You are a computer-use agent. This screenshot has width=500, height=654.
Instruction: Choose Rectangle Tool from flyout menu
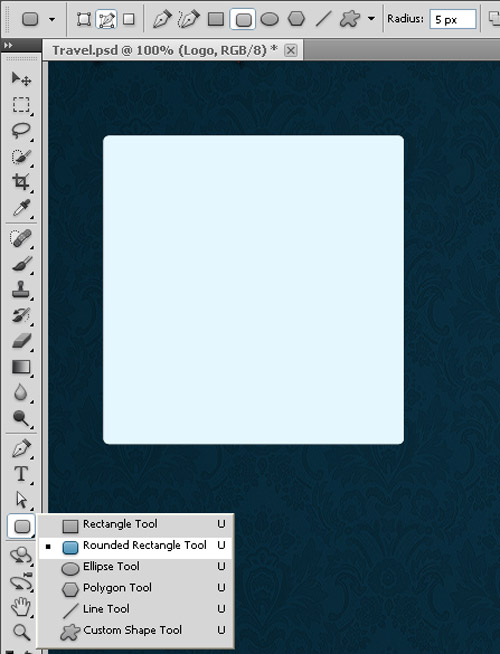coord(136,524)
